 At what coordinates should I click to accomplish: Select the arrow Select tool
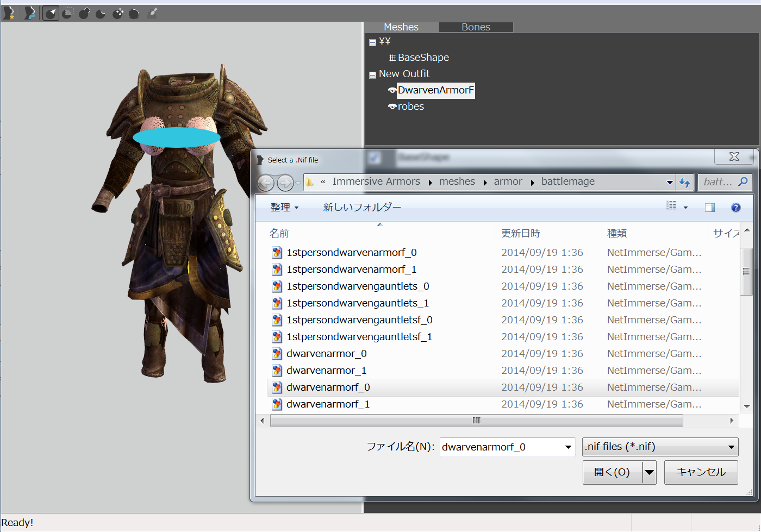point(51,13)
